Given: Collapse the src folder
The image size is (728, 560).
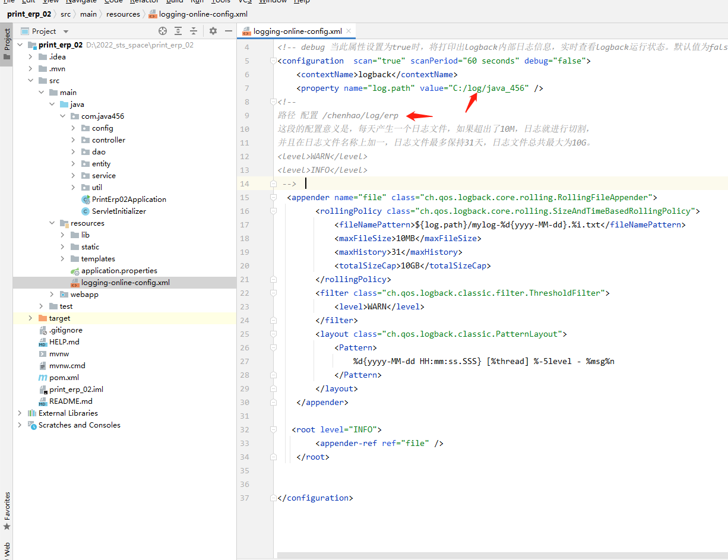Looking at the screenshot, I should pyautogui.click(x=31, y=81).
